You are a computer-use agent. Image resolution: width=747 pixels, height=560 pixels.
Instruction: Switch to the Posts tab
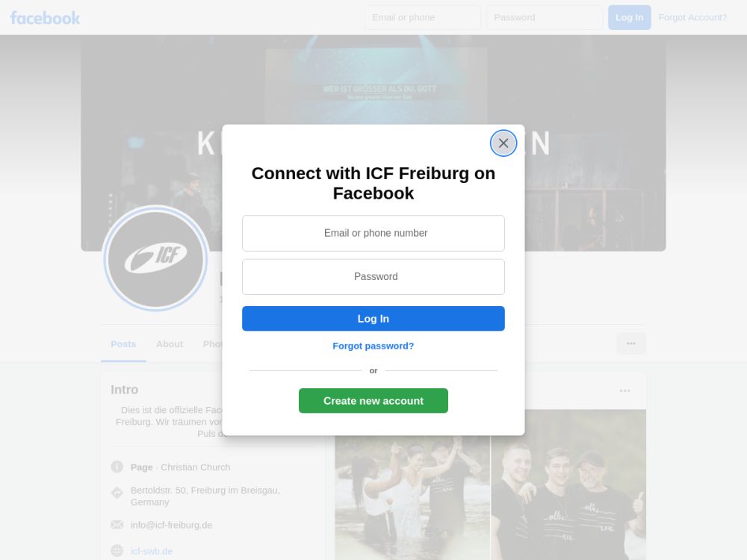point(123,344)
